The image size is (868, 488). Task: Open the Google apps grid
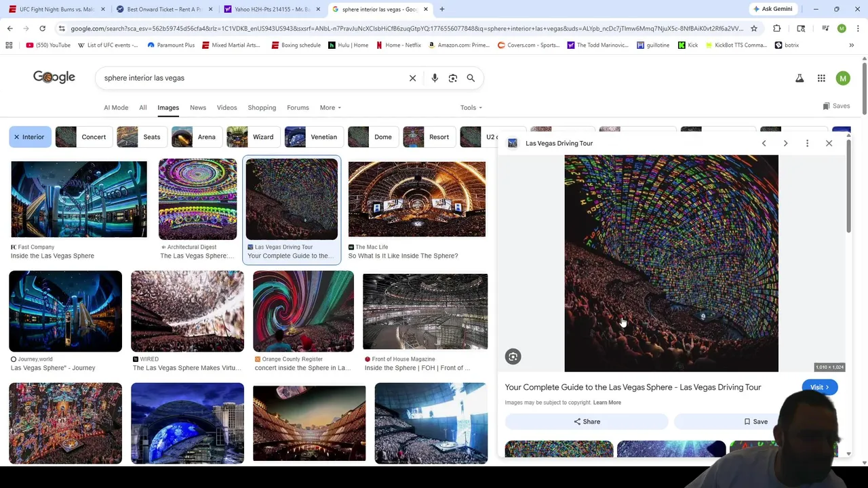click(821, 79)
